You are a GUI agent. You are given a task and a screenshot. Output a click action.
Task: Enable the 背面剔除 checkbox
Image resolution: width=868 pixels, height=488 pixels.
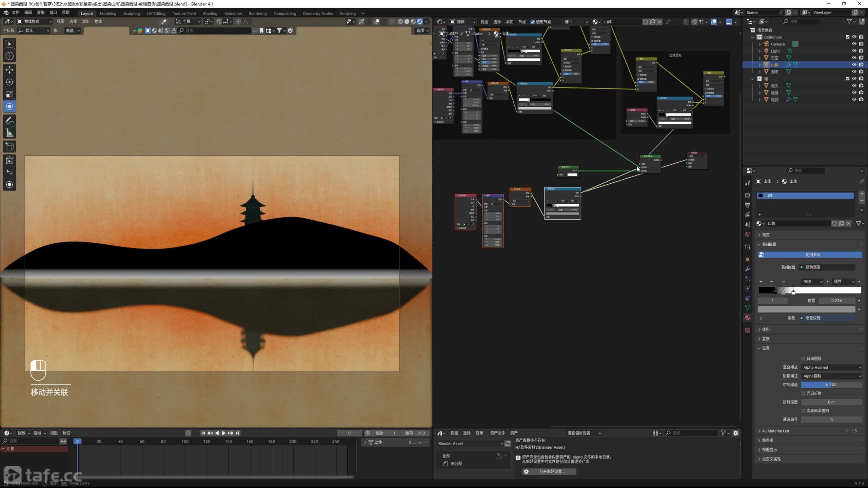(803, 359)
